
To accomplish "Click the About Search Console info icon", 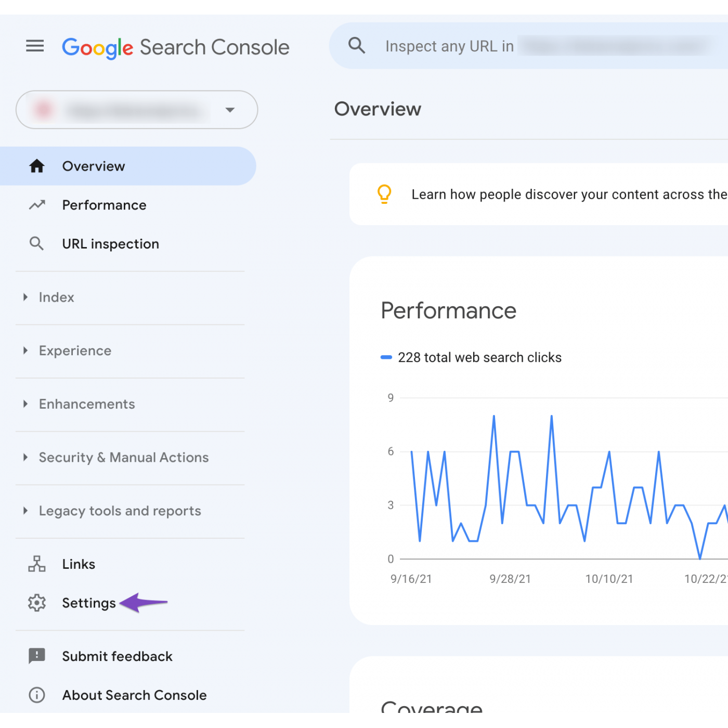I will (x=37, y=695).
